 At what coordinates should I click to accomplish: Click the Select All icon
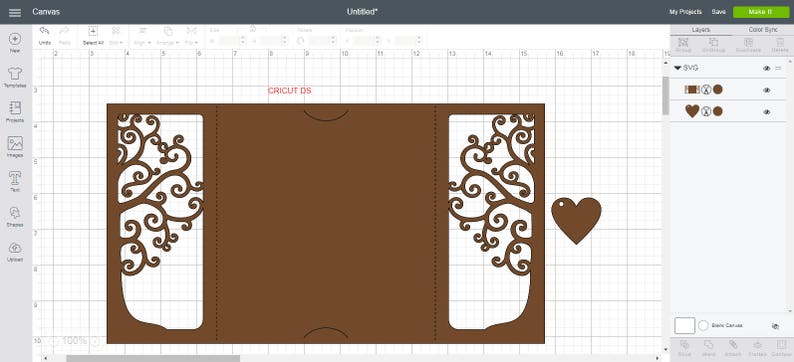click(93, 31)
